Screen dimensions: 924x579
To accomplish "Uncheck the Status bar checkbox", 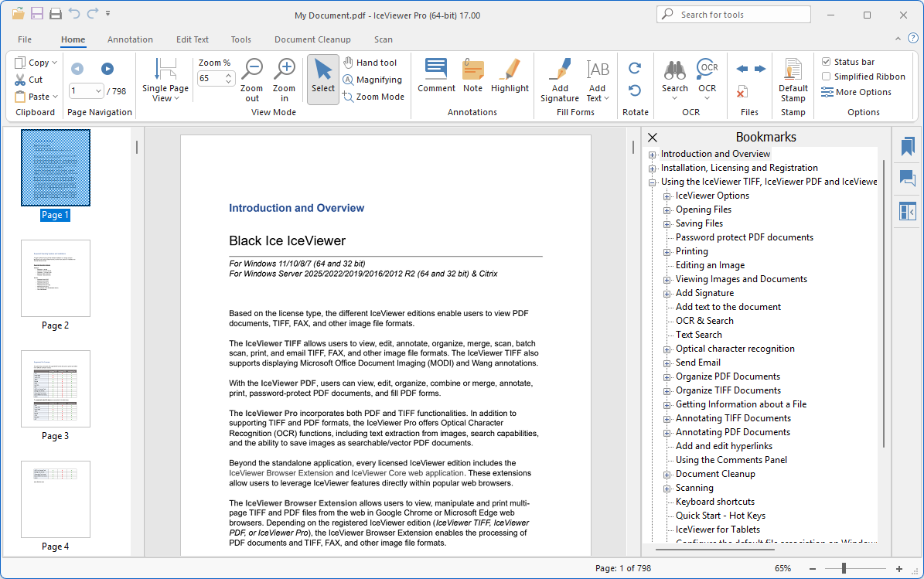I will coord(827,62).
